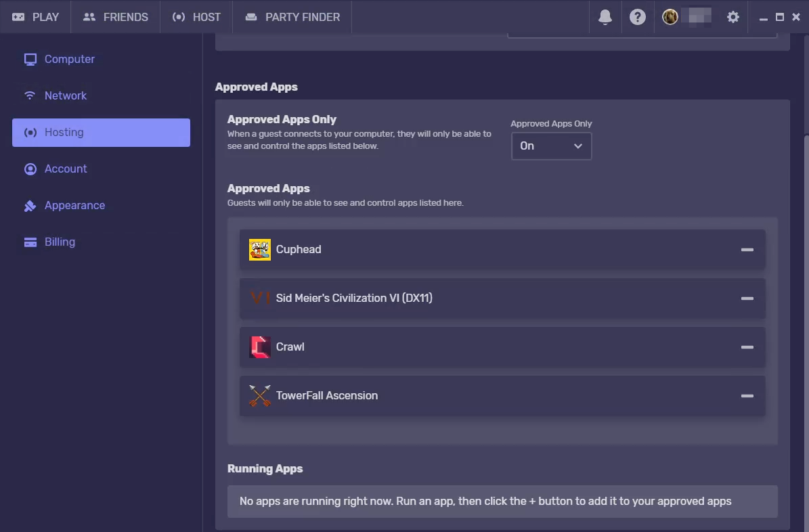Click the notifications bell icon
The width and height of the screenshot is (809, 532).
(x=605, y=17)
